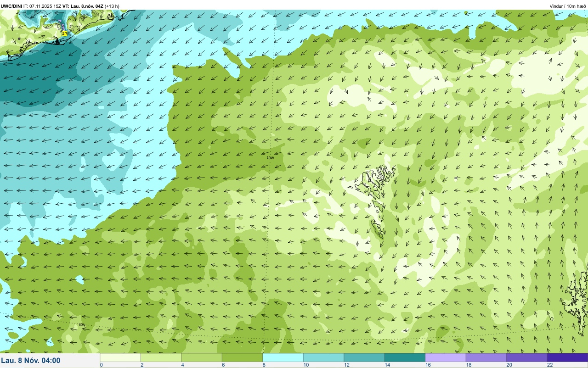Viewport: 588px width, 368px height.
Task: Click the "UWC/DINI" model name in header
Action: click(x=11, y=6)
